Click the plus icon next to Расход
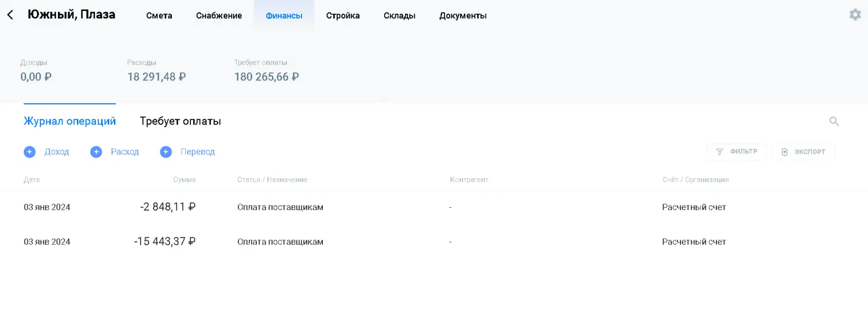Viewport: 868px width, 312px height. 96,152
